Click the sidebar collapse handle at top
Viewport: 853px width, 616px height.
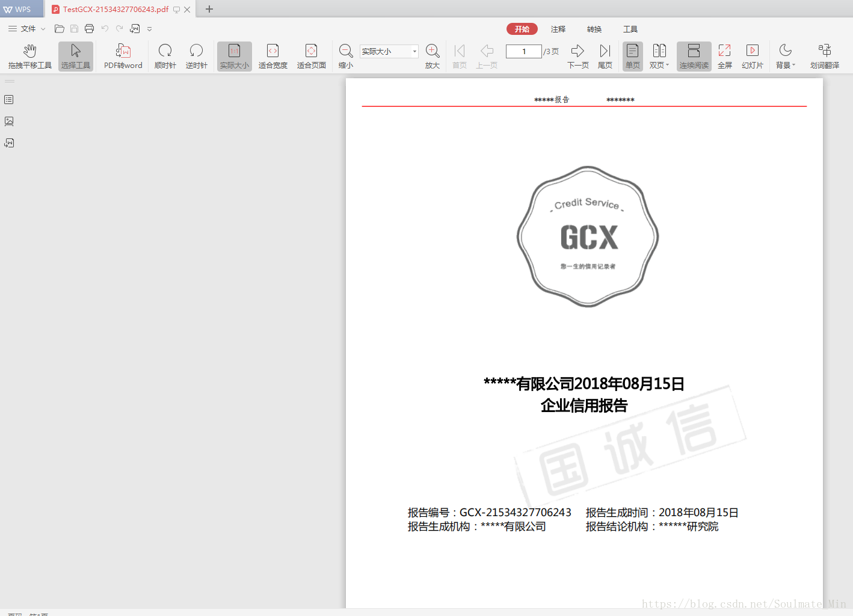click(10, 81)
